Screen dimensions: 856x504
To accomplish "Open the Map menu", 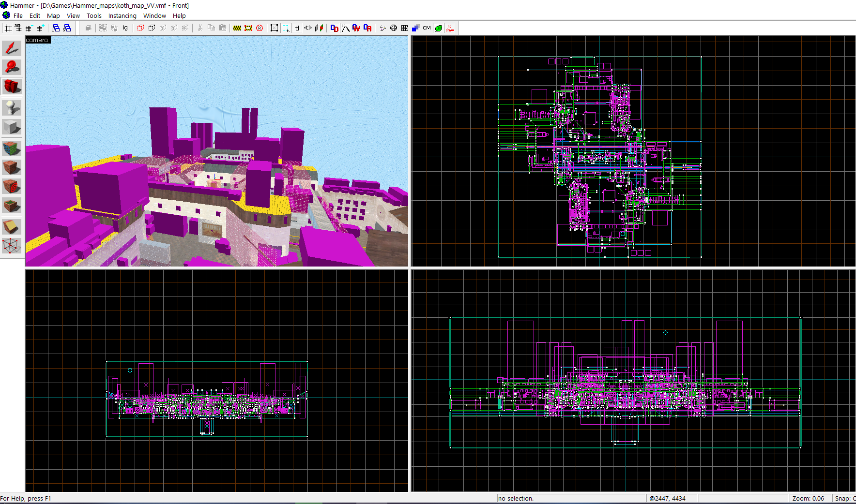I will (x=53, y=15).
